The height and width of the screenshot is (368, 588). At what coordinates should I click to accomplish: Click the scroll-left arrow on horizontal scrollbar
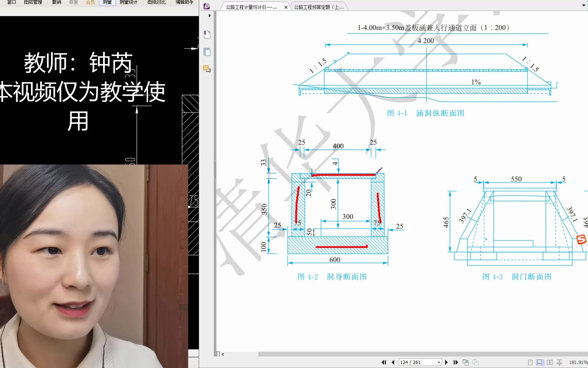(223, 354)
